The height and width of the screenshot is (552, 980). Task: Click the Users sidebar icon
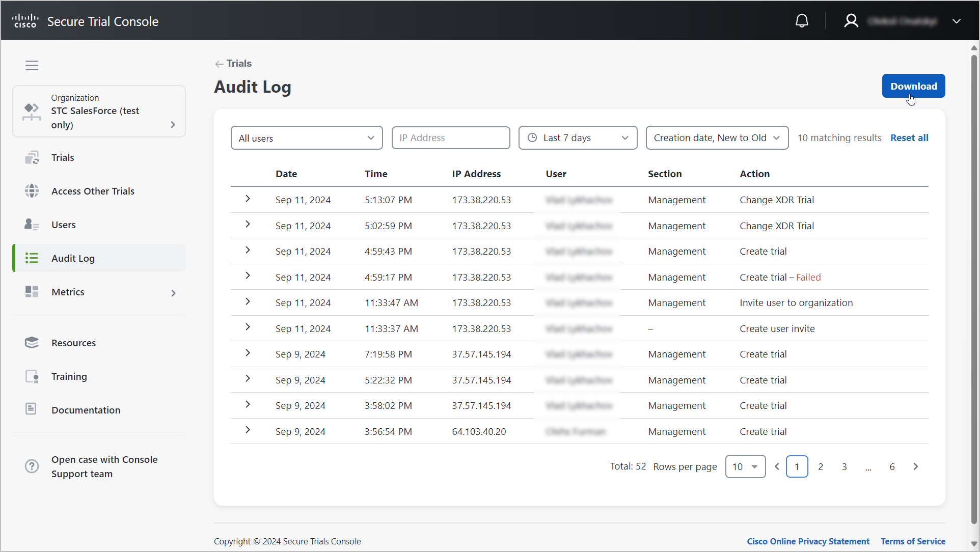click(32, 225)
